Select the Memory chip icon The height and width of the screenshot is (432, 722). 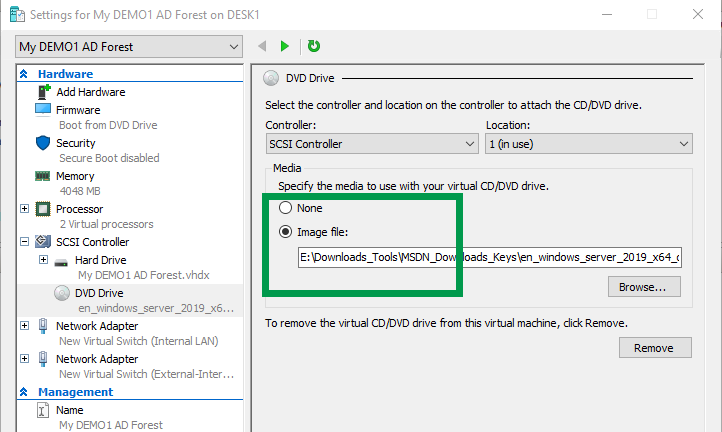pyautogui.click(x=43, y=176)
